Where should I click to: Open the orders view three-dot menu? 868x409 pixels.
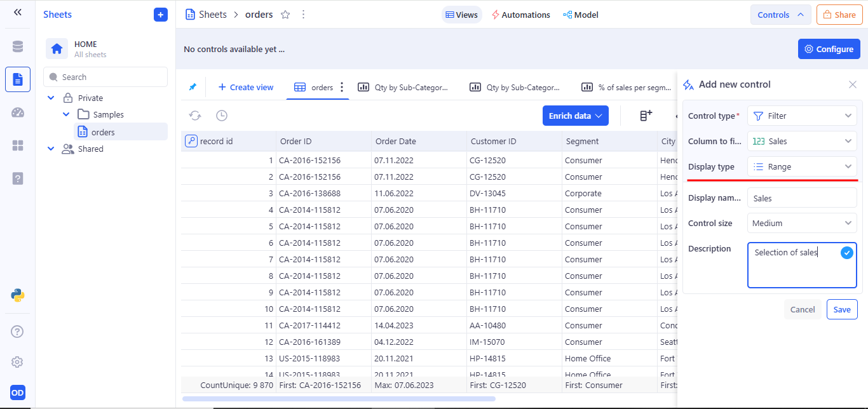click(x=342, y=87)
